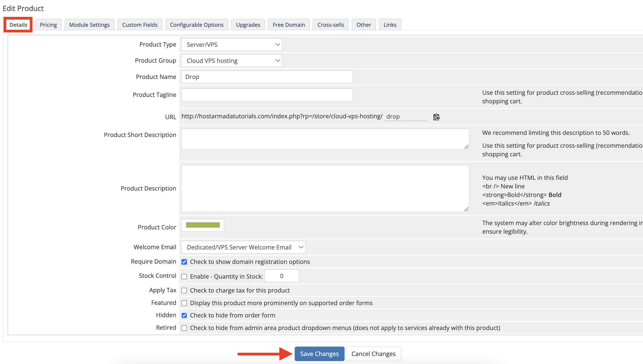Open the Product Type dropdown
This screenshot has height=364, width=643.
(x=232, y=44)
